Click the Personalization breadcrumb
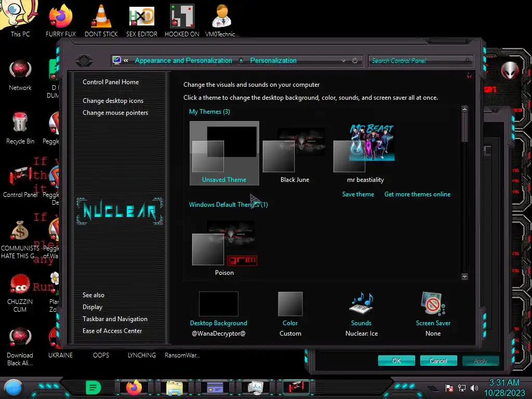This screenshot has height=399, width=532. (273, 60)
